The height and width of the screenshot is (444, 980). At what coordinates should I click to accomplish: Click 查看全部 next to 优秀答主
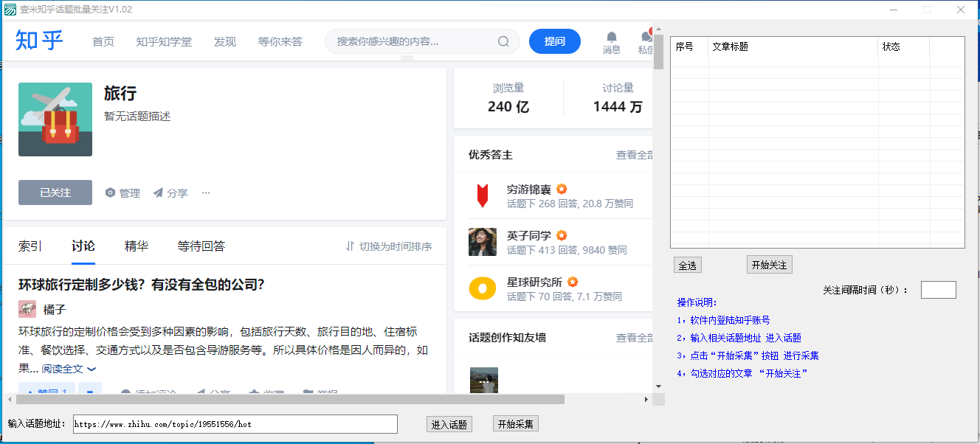coord(635,155)
